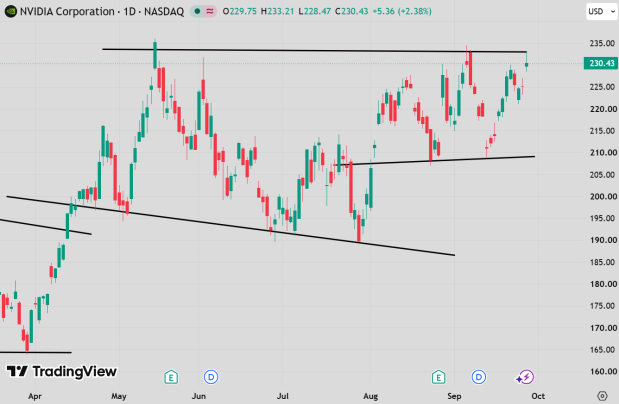Image resolution: width=619 pixels, height=404 pixels.
Task: Click the NVIDIA logo icon
Action: (10, 11)
